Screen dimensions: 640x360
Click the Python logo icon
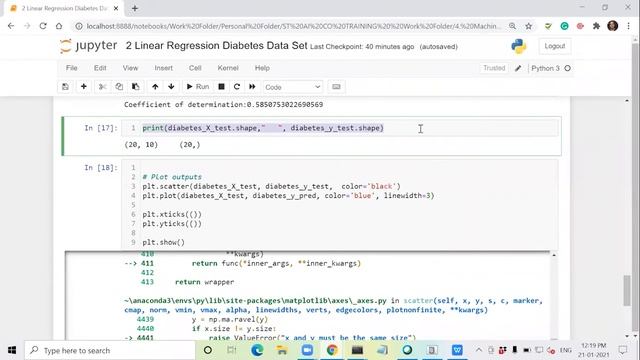coord(519,46)
